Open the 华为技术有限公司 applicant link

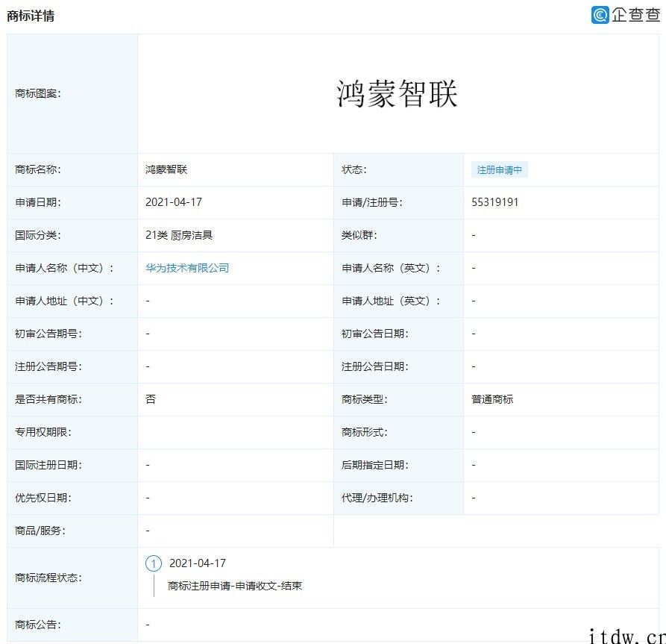click(x=187, y=268)
